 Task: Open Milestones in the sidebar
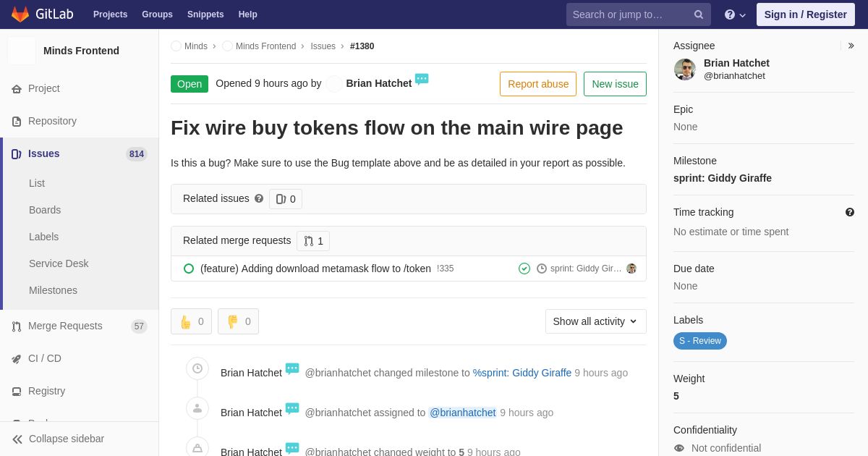53,290
